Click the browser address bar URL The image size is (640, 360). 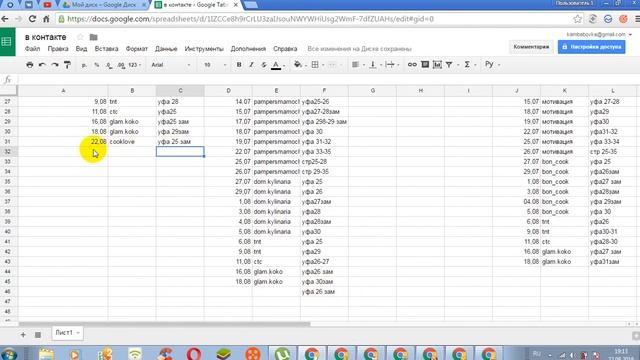point(250,19)
